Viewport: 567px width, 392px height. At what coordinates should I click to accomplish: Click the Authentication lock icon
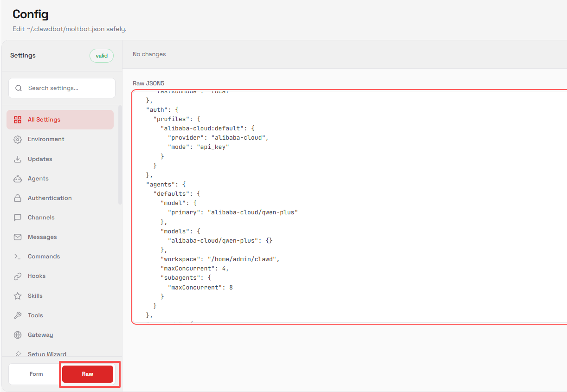click(18, 198)
